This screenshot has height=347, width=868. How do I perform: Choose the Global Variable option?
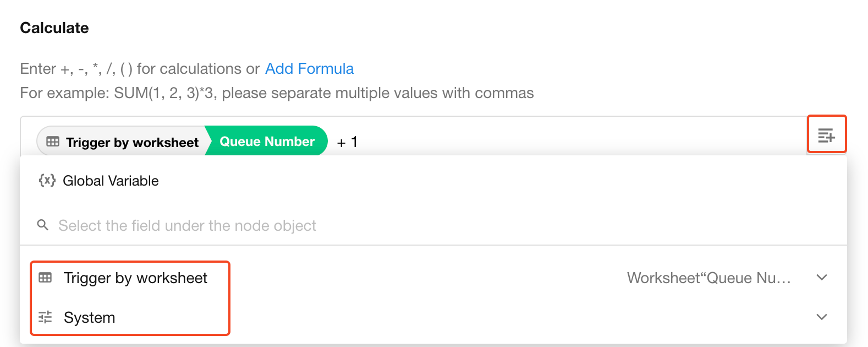tap(111, 181)
